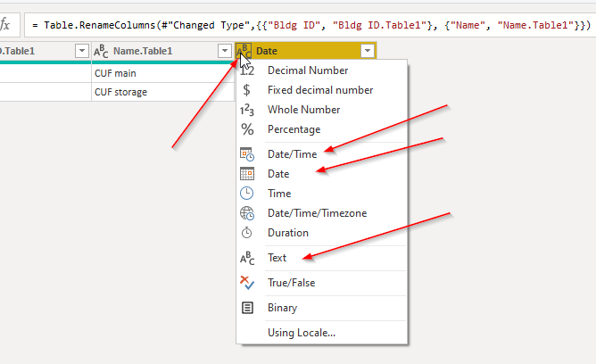Click the Binary document icon
This screenshot has height=364, width=596.
pos(247,308)
